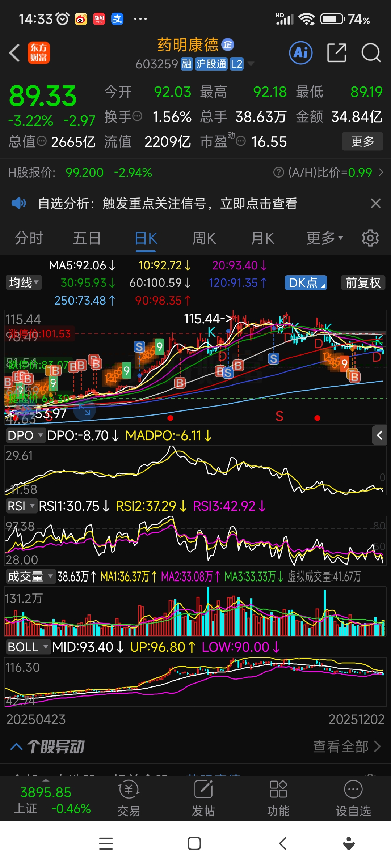
Task: Open the 交易 trade icon
Action: coord(129,798)
